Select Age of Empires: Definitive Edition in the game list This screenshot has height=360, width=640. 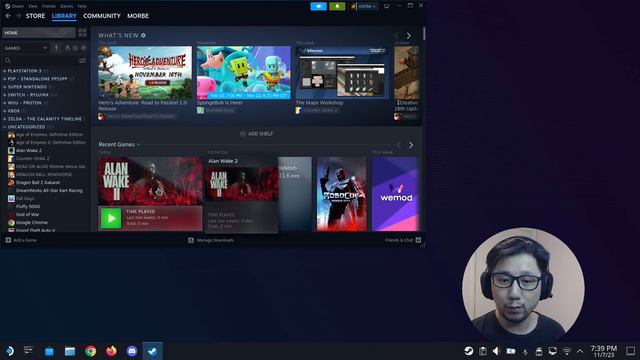coord(49,135)
